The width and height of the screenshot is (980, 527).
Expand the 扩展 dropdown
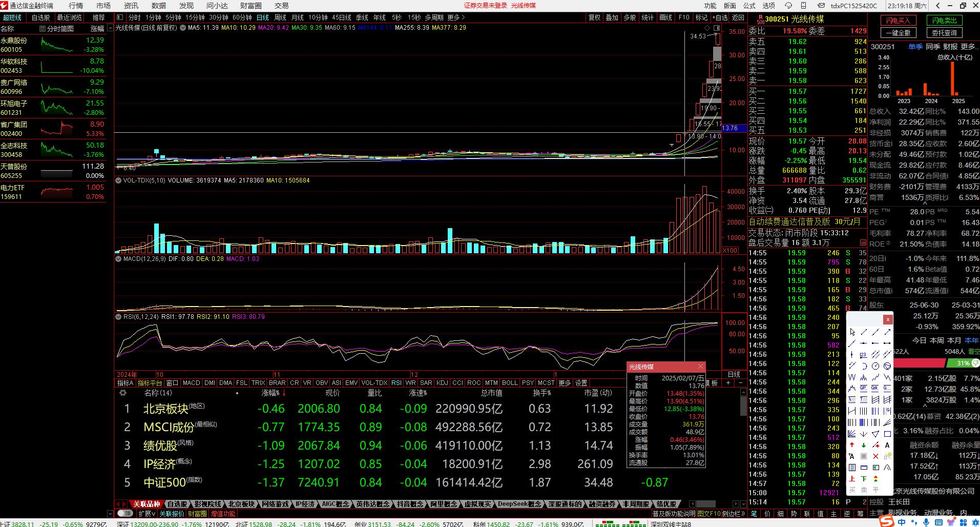[147, 513]
